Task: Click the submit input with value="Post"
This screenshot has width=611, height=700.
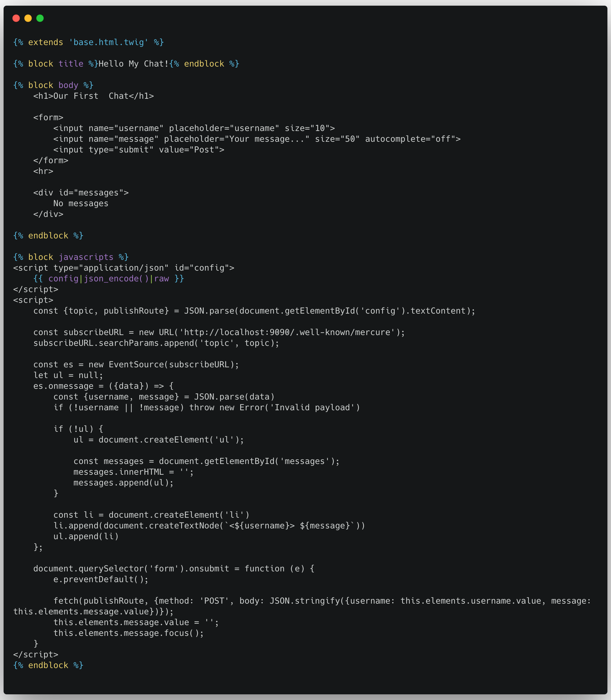Action: click(139, 150)
